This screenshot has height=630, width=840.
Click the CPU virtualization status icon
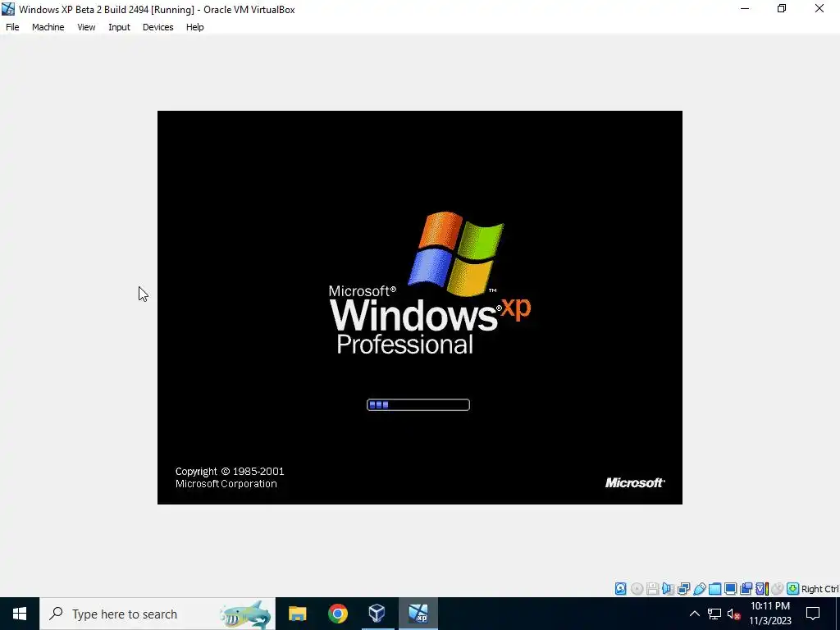(x=762, y=589)
